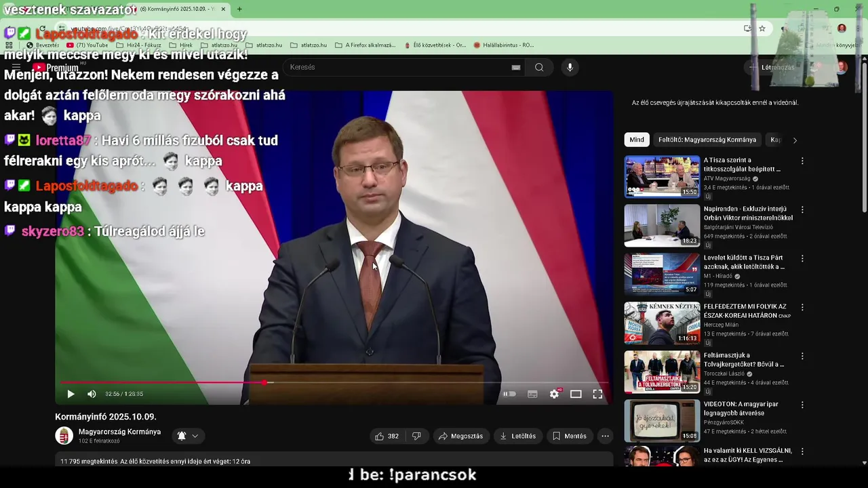The height and width of the screenshot is (488, 868).
Task: Open the Feltámasztjuk a Tolvajkergetőket thumbnail
Action: click(662, 372)
